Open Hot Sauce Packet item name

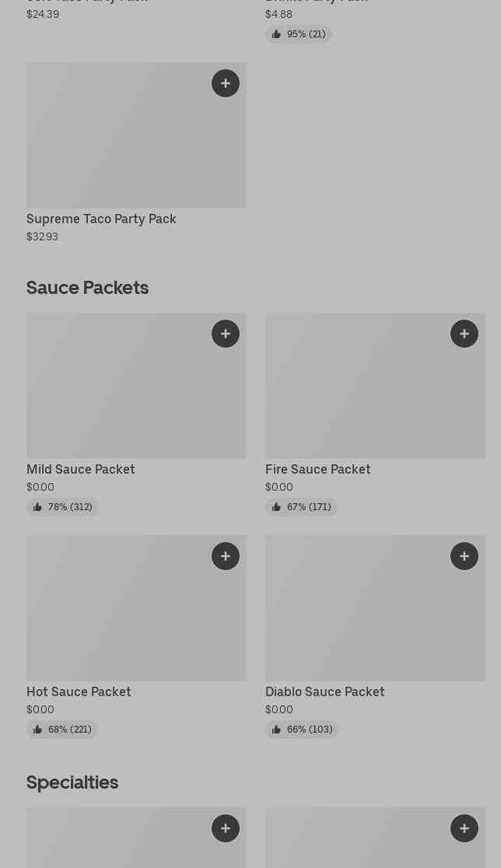point(79,692)
